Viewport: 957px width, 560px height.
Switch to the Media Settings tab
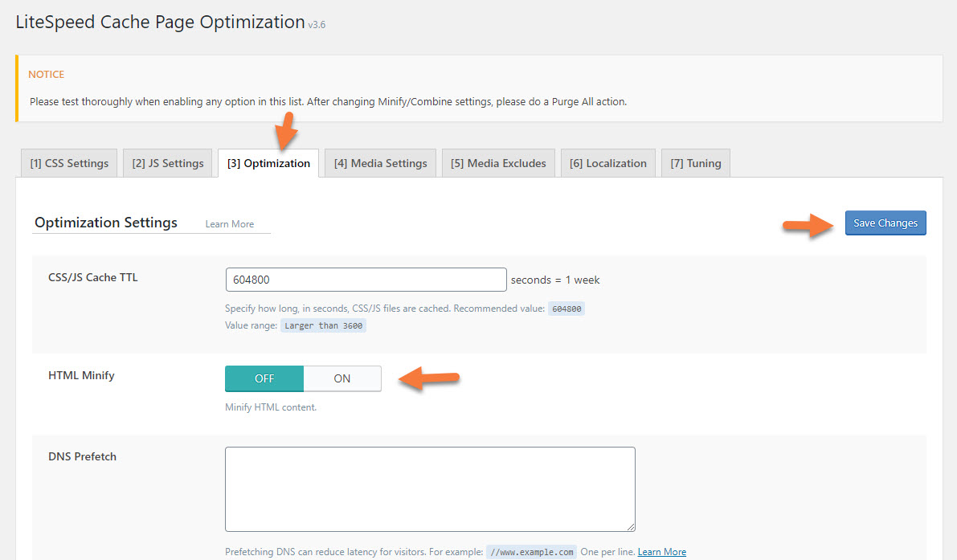[x=379, y=162]
